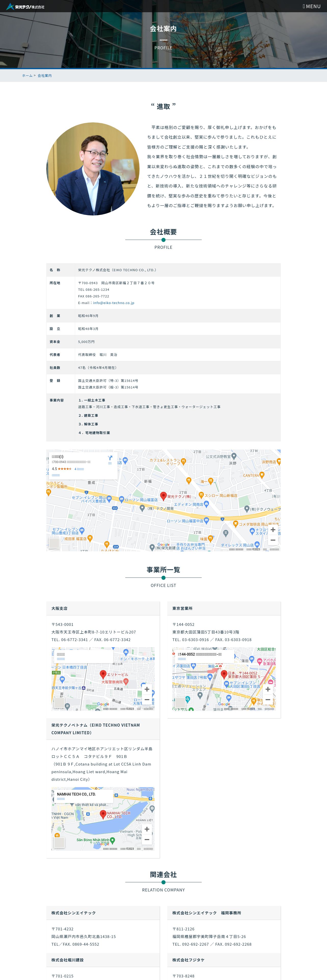Zoom out on the 大阪支店 map
This screenshot has width=327, height=980.
(x=147, y=700)
